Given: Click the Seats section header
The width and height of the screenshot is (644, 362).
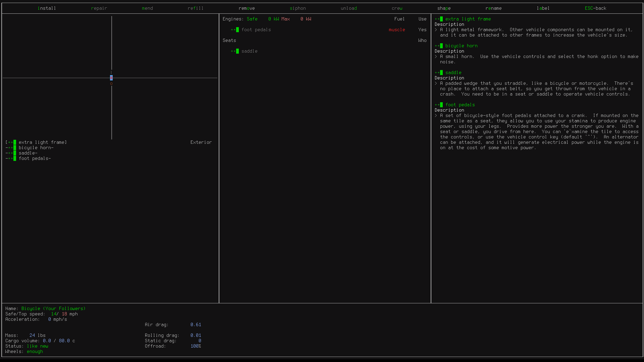Looking at the screenshot, I should (x=229, y=41).
